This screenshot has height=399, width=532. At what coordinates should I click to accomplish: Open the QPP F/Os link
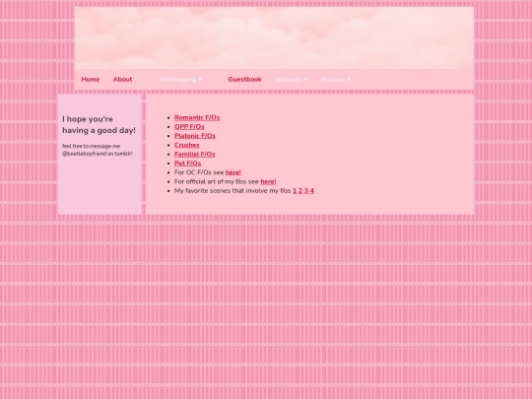(189, 127)
